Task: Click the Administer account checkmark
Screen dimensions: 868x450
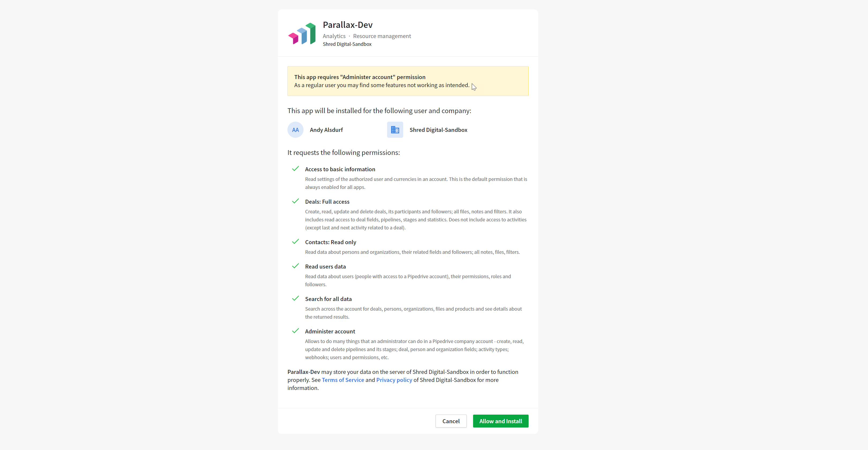Action: pyautogui.click(x=295, y=331)
